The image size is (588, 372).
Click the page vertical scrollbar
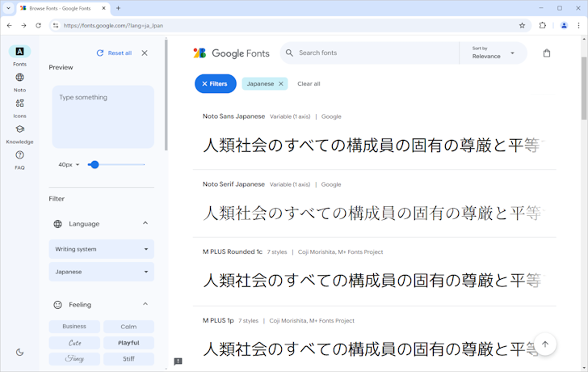tap(584, 88)
